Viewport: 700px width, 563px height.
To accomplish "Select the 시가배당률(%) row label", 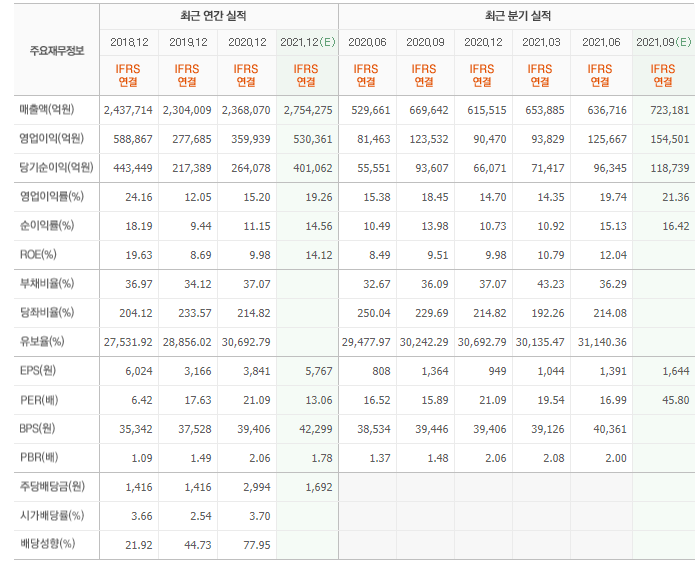I will tap(52, 516).
